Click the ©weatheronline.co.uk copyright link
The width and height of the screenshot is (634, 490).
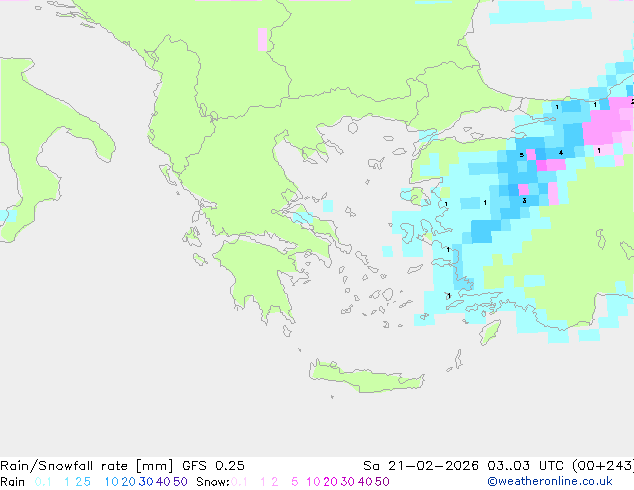point(550,482)
